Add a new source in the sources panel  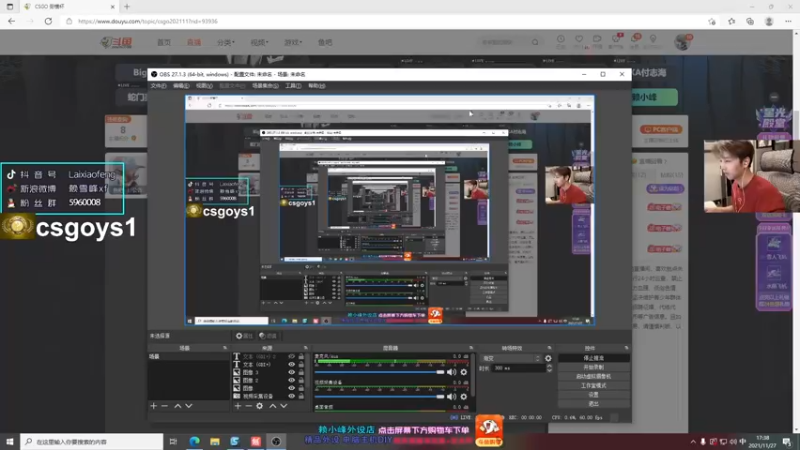click(x=238, y=406)
